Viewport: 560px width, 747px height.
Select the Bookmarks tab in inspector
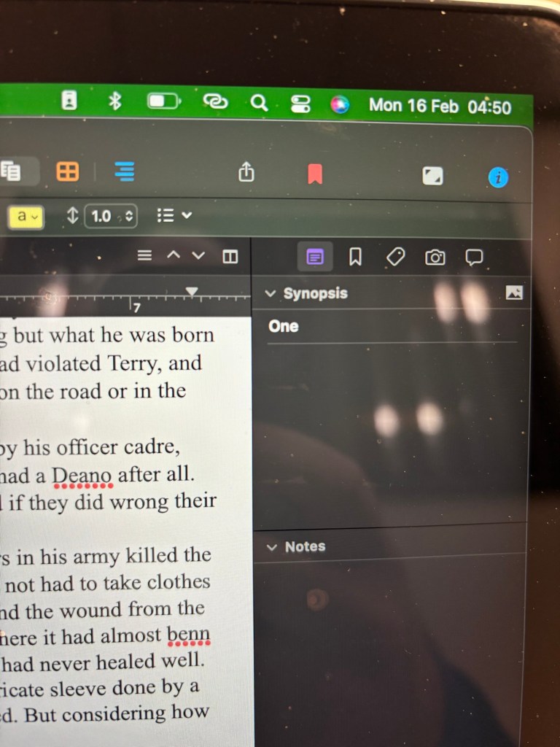[x=355, y=257]
